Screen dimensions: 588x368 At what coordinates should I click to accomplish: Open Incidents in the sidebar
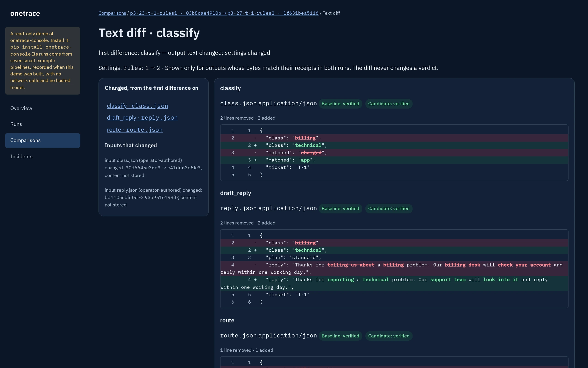point(42,156)
